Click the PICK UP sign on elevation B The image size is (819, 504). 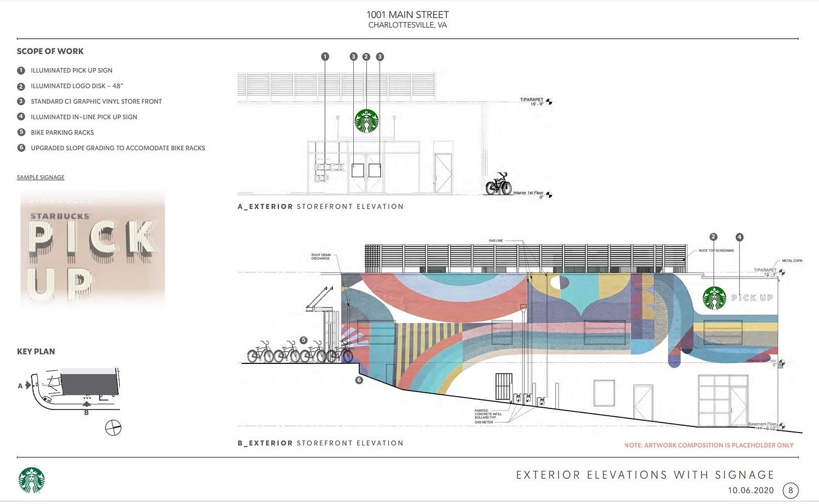click(752, 298)
